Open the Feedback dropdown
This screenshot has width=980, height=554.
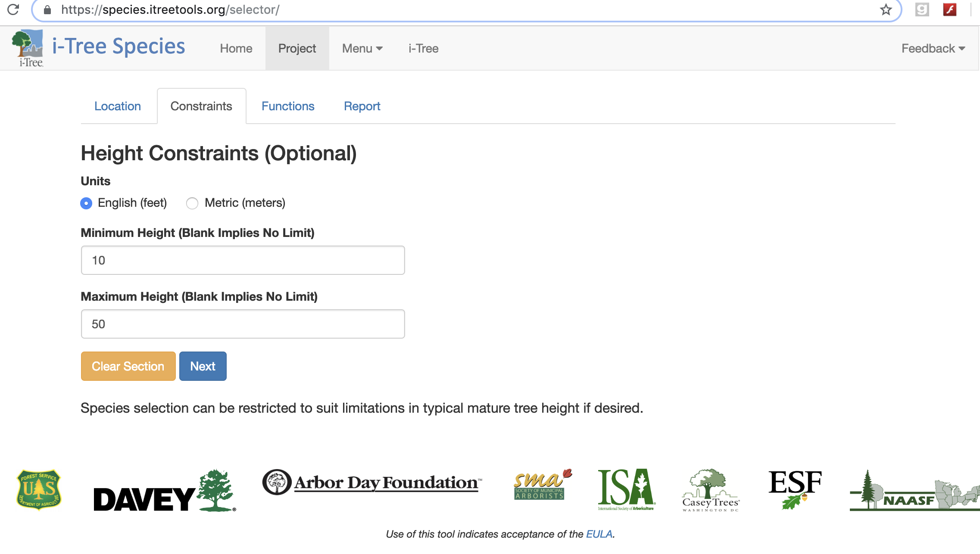coord(933,48)
